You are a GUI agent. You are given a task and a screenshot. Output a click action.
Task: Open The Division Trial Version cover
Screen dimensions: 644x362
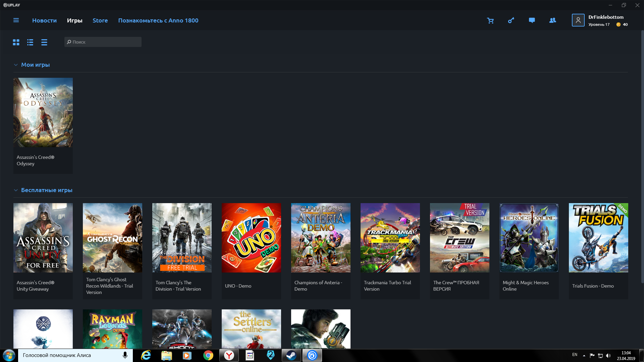coord(182,238)
